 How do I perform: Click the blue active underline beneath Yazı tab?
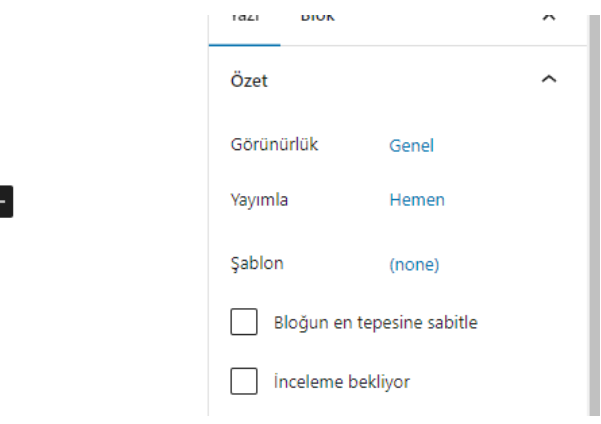[245, 43]
